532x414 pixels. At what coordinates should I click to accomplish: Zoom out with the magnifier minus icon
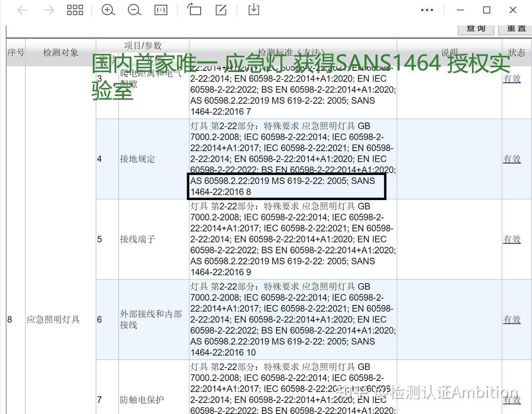[x=134, y=10]
